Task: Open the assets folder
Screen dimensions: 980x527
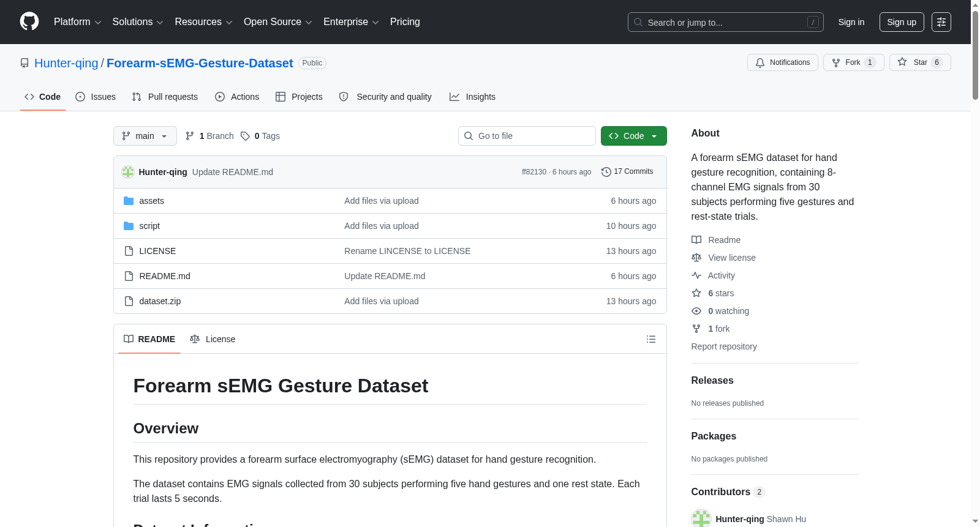Action: (151, 201)
